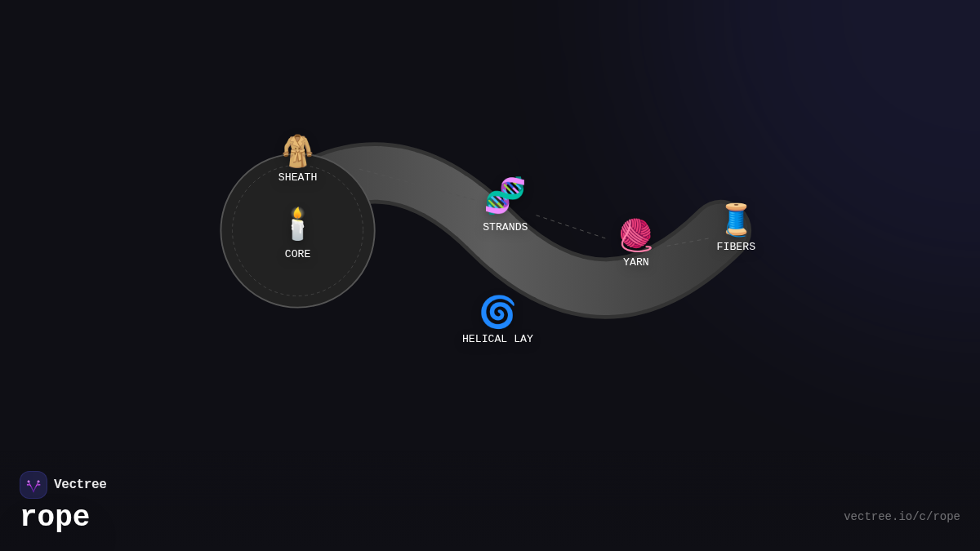Image resolution: width=980 pixels, height=551 pixels.
Task: Click the Vectree logo icon
Action: pos(33,485)
